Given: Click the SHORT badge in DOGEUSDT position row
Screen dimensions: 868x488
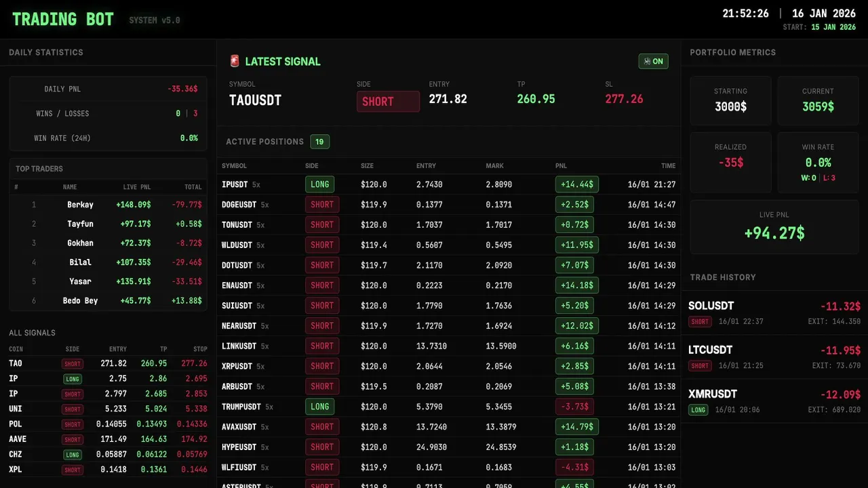Looking at the screenshot, I should pyautogui.click(x=322, y=205).
